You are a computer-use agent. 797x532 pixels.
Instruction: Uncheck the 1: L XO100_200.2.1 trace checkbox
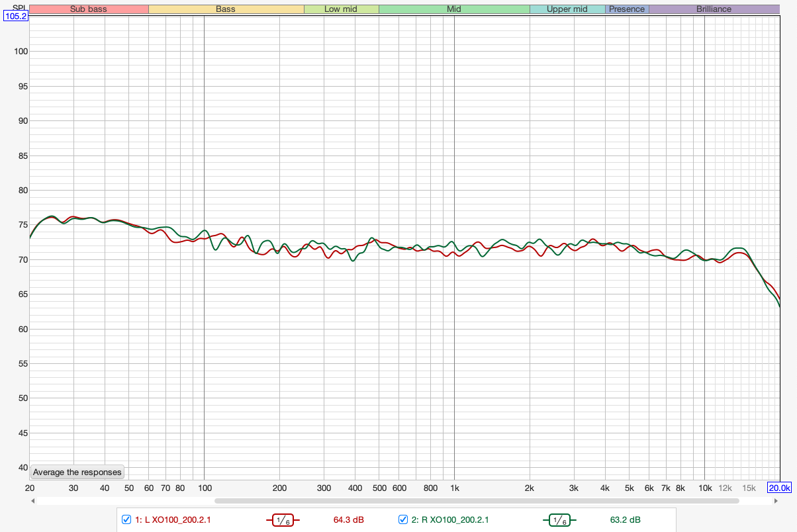pos(126,519)
